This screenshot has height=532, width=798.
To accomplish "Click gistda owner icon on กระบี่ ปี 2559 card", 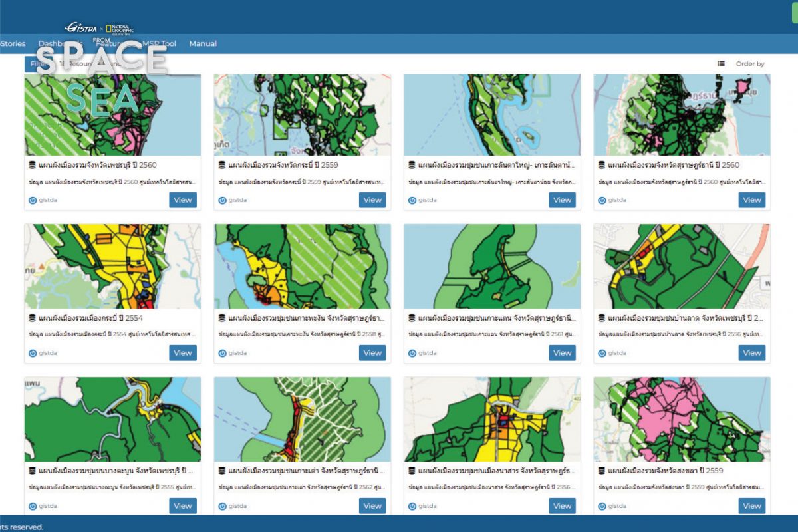I will coord(222,200).
